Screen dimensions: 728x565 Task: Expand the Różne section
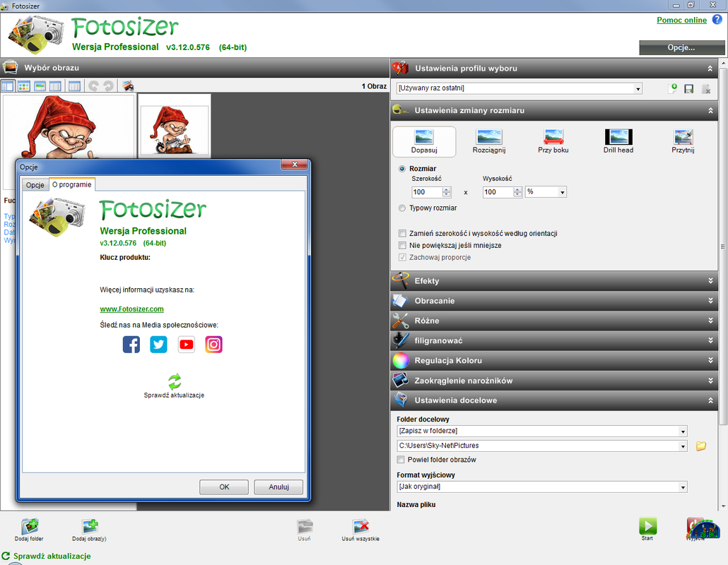pos(554,321)
